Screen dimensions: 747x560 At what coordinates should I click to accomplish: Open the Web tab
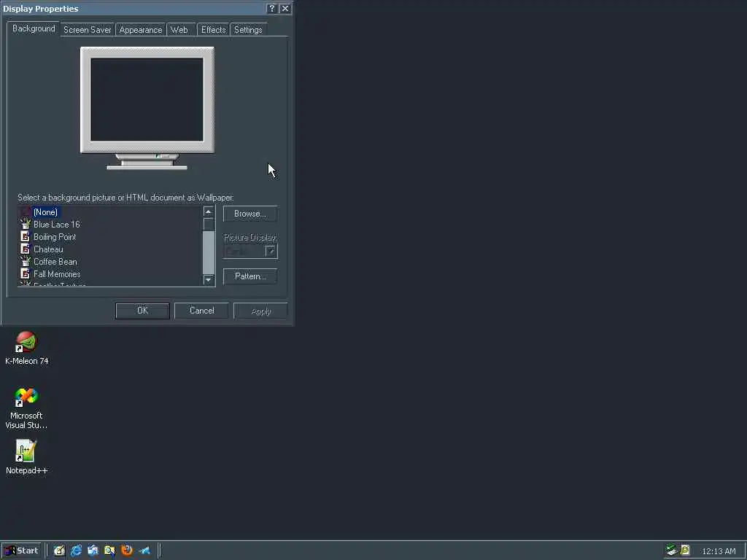(179, 29)
